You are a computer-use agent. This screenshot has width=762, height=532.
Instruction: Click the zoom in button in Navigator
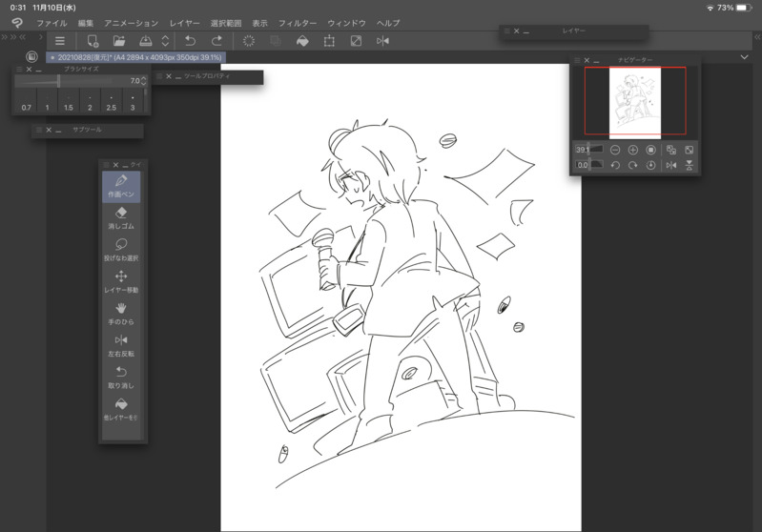633,150
